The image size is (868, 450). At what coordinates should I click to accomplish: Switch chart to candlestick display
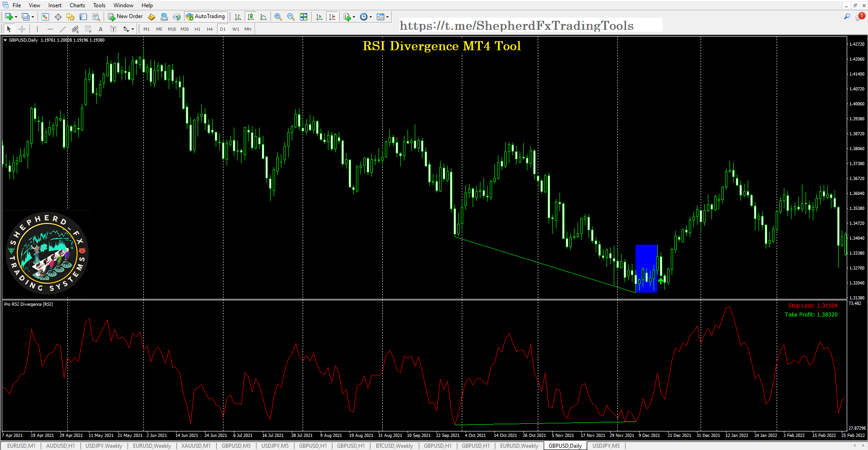tap(250, 17)
